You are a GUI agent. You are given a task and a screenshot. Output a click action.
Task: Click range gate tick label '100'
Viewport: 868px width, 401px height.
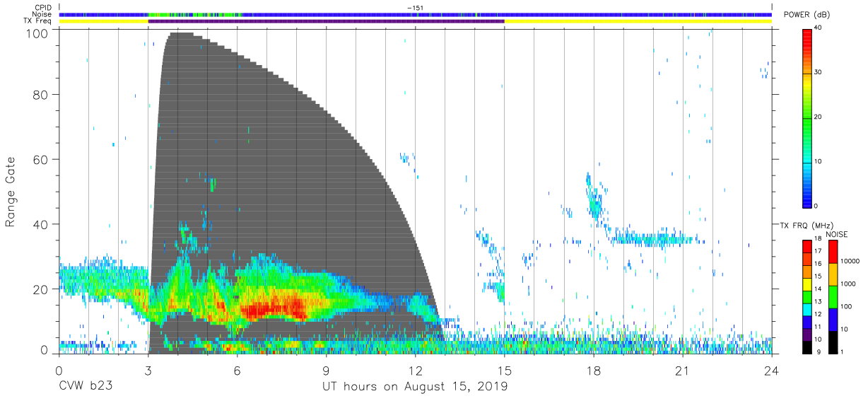38,33
